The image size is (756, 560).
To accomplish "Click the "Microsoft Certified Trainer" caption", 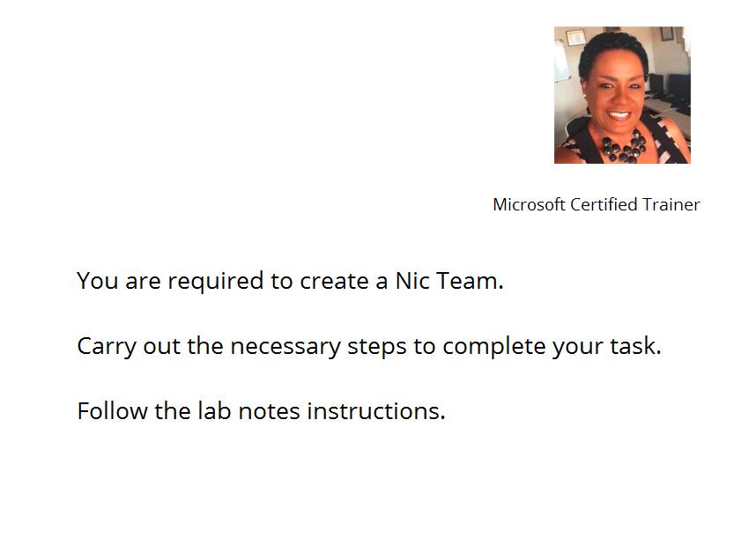I will (596, 205).
